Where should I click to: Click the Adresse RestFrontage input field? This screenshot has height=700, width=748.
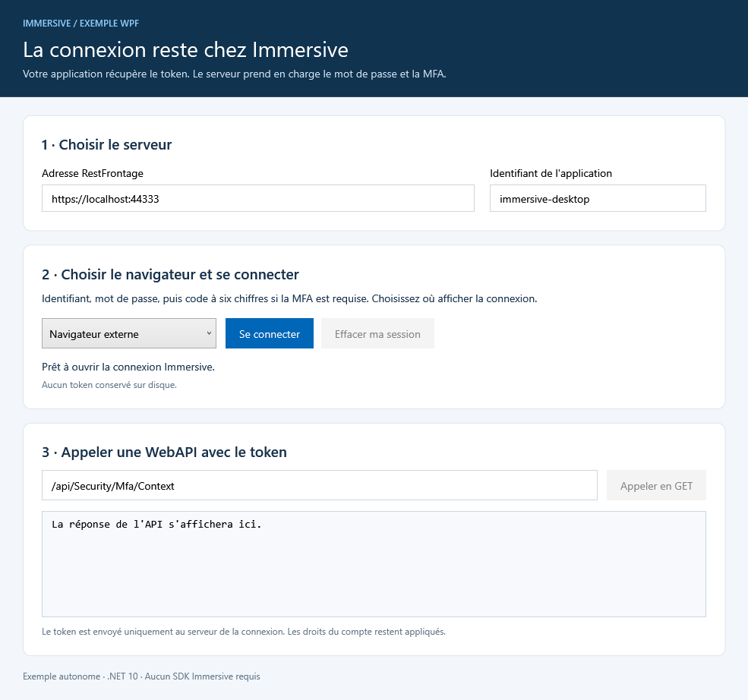[258, 198]
